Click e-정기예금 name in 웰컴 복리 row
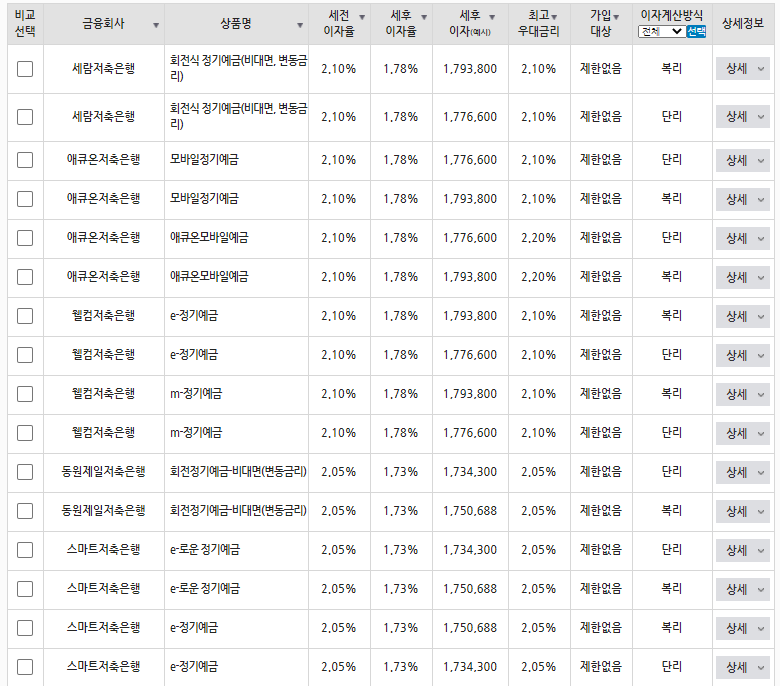 (x=194, y=315)
